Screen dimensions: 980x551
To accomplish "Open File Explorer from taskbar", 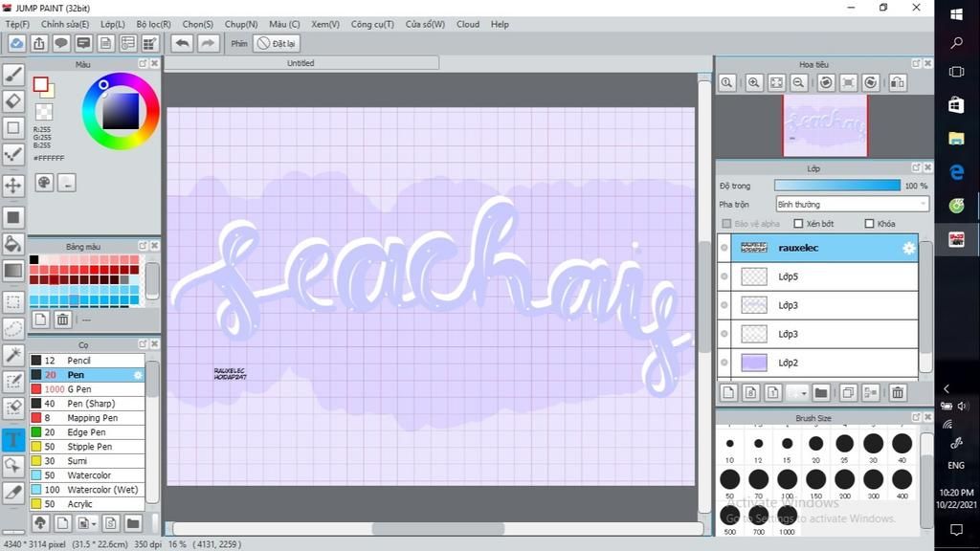I will point(956,139).
